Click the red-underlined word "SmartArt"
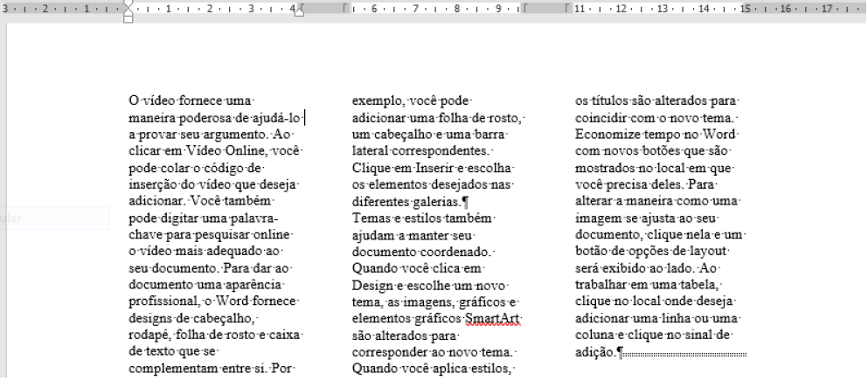The image size is (868, 381). pyautogui.click(x=493, y=318)
